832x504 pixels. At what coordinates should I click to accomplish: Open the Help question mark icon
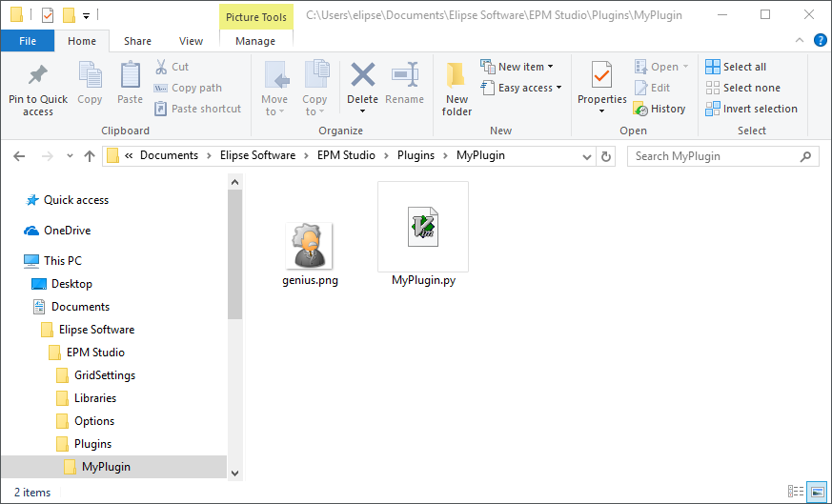pos(820,41)
